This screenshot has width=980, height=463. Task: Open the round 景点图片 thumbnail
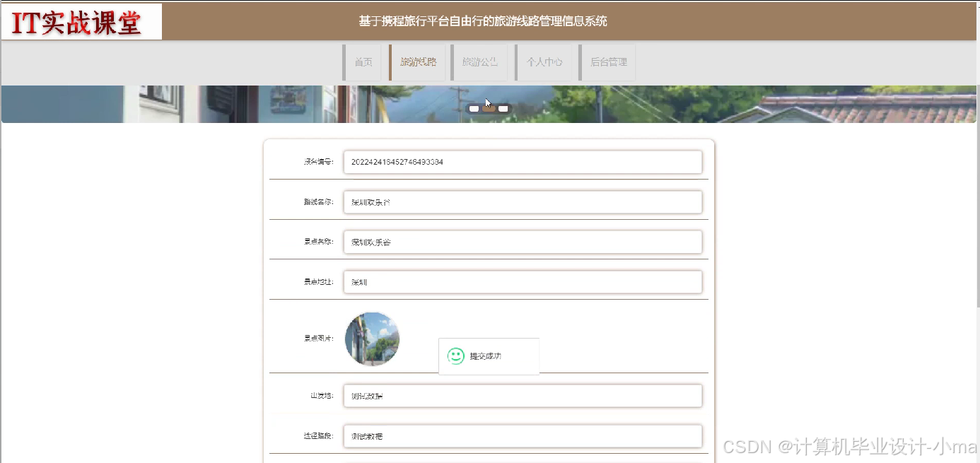point(372,339)
